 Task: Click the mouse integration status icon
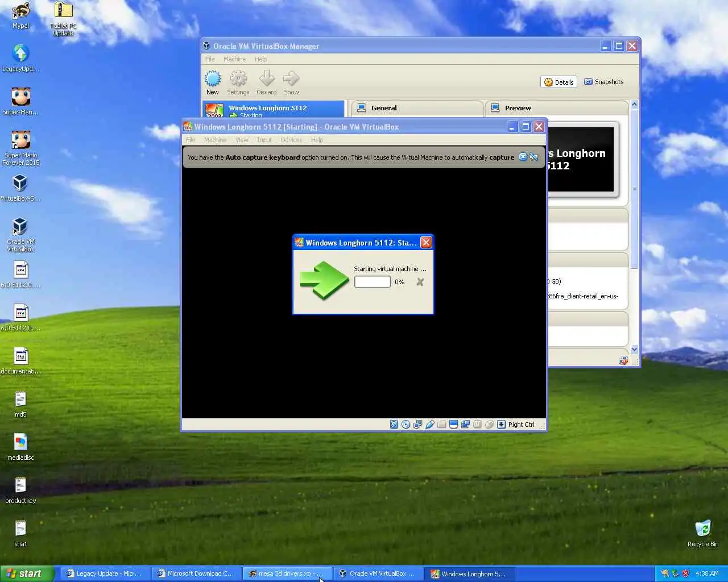point(489,425)
